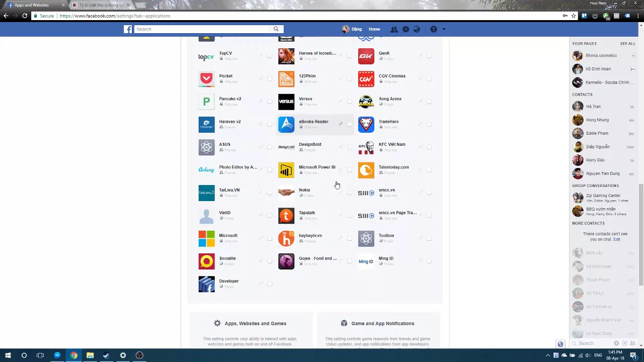Open the smcc.vn app entry
This screenshot has width=644, height=362.
click(394, 193)
